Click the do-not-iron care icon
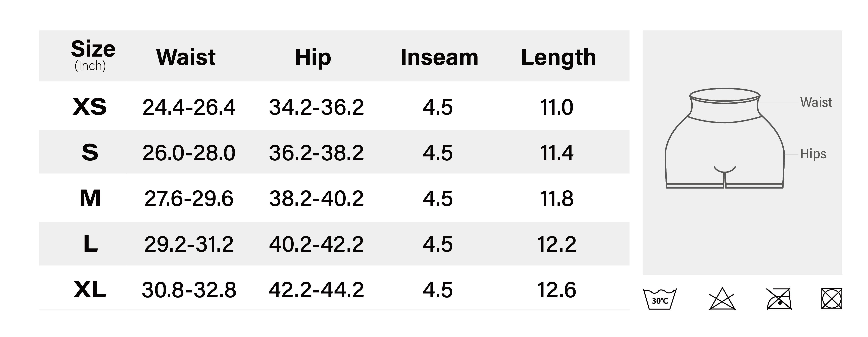Viewport: 868px width, 337px height. pos(779,299)
